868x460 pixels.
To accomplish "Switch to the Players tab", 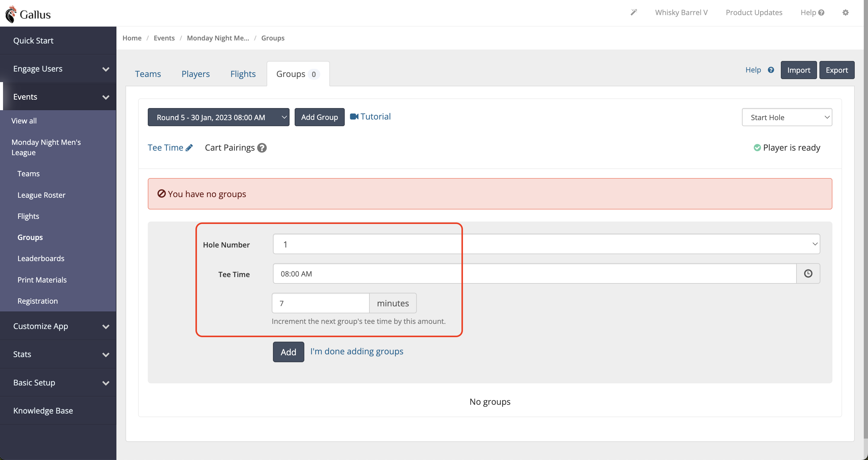I will click(195, 74).
